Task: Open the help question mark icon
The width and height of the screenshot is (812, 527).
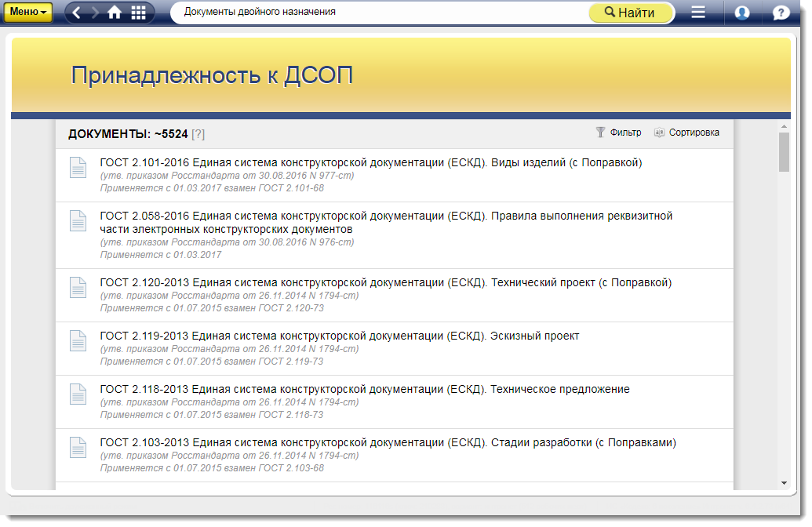Action: click(781, 13)
